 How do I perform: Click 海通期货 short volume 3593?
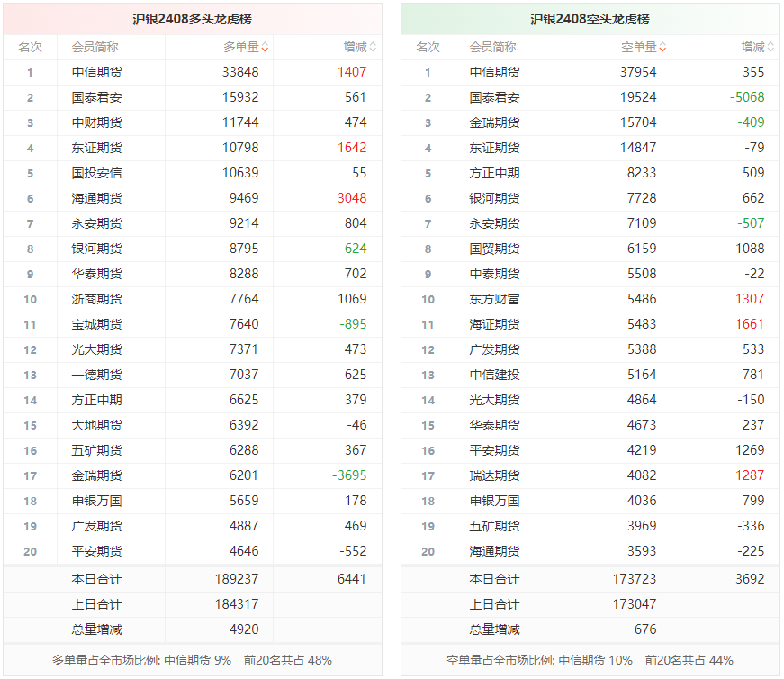point(642,551)
